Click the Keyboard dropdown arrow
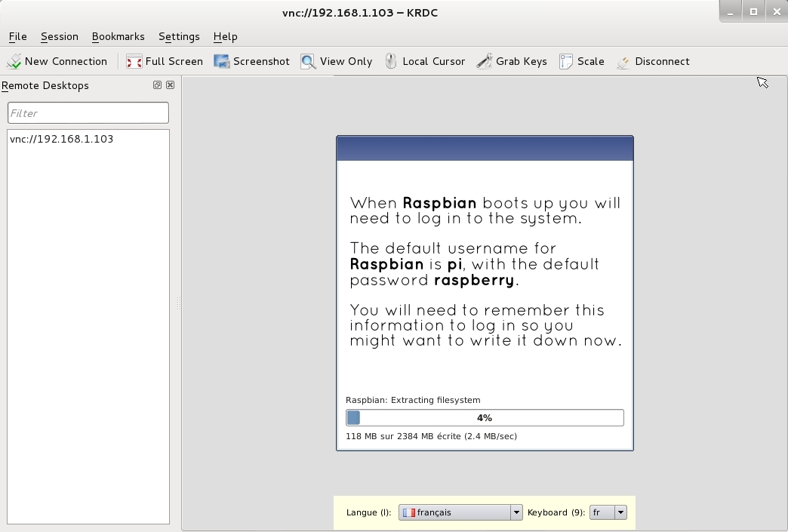788x532 pixels. coord(620,512)
